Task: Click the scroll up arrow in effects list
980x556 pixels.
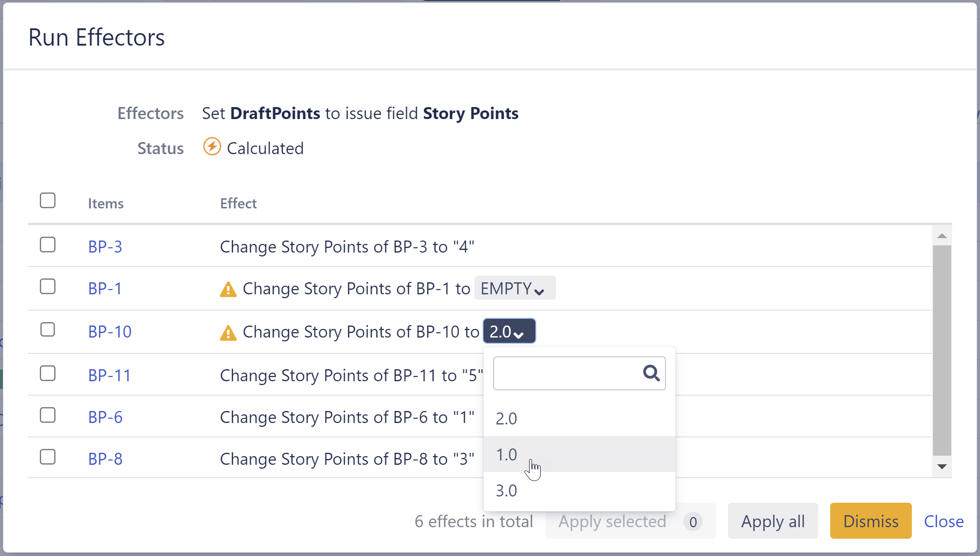Action: pos(942,236)
